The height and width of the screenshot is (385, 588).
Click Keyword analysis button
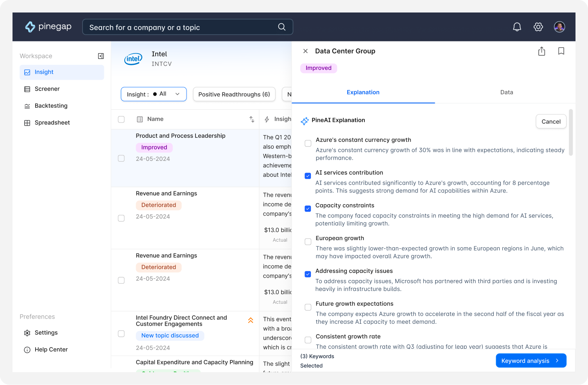[531, 361]
